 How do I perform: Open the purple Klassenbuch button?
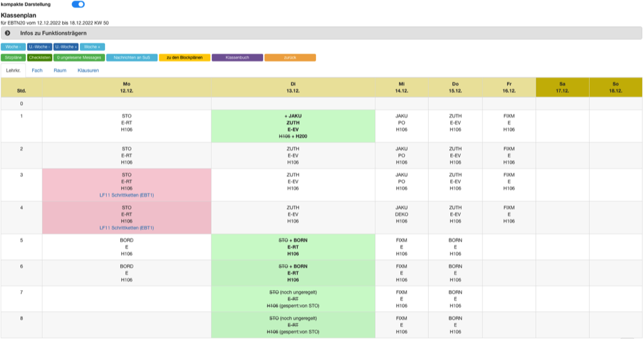pyautogui.click(x=237, y=57)
